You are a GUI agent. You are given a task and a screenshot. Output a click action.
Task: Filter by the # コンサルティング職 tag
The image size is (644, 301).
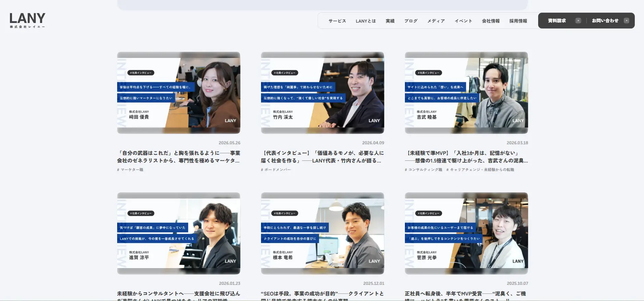[x=423, y=170]
